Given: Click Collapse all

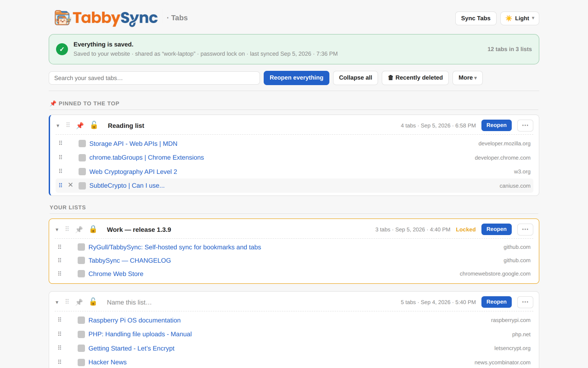Looking at the screenshot, I should (x=356, y=78).
